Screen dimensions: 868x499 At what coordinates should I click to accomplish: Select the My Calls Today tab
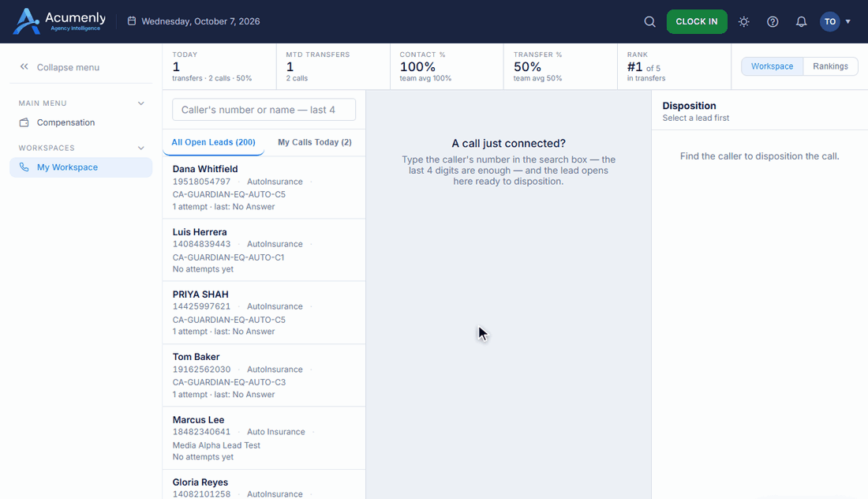[x=314, y=142]
